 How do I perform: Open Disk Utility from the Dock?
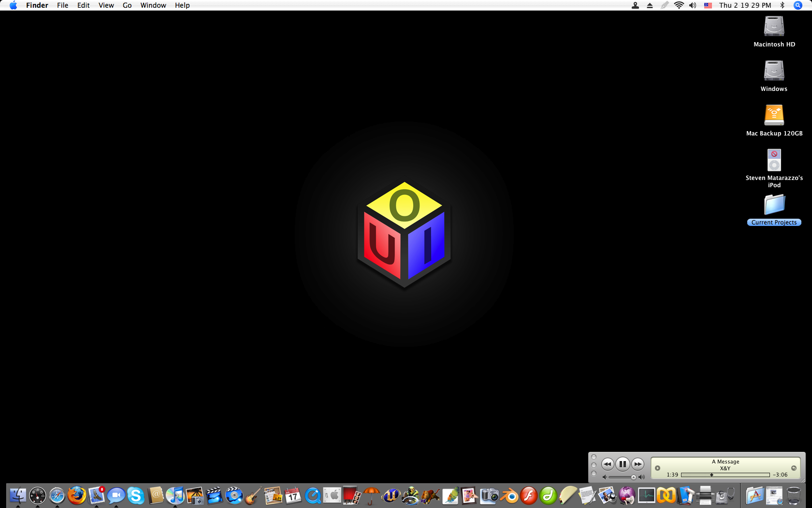(x=725, y=495)
